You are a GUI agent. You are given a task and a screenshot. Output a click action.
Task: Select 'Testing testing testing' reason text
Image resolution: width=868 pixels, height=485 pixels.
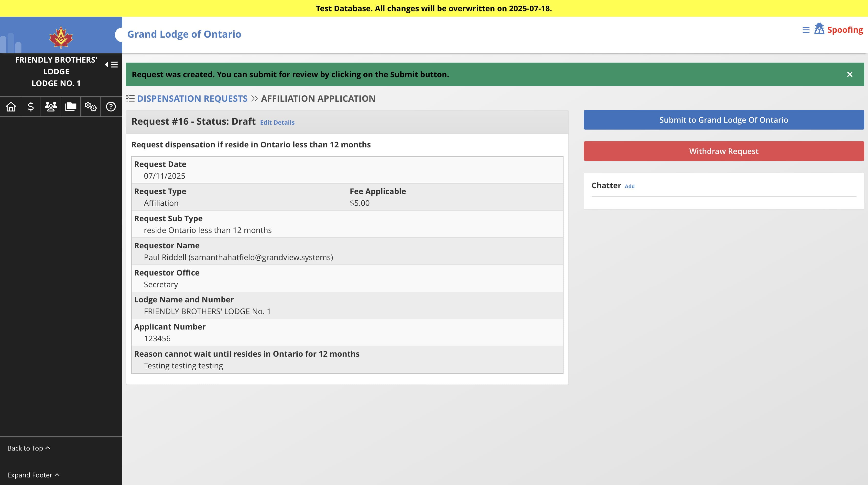[183, 366]
